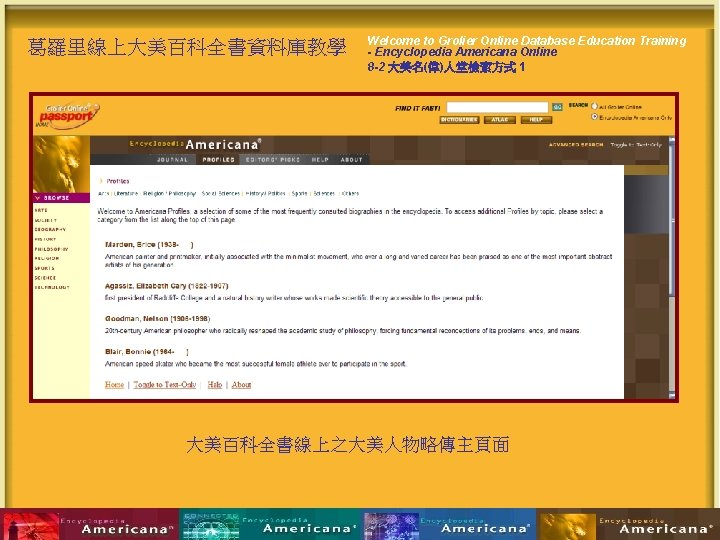
Task: Click the Help button under the search field
Action: click(x=536, y=120)
